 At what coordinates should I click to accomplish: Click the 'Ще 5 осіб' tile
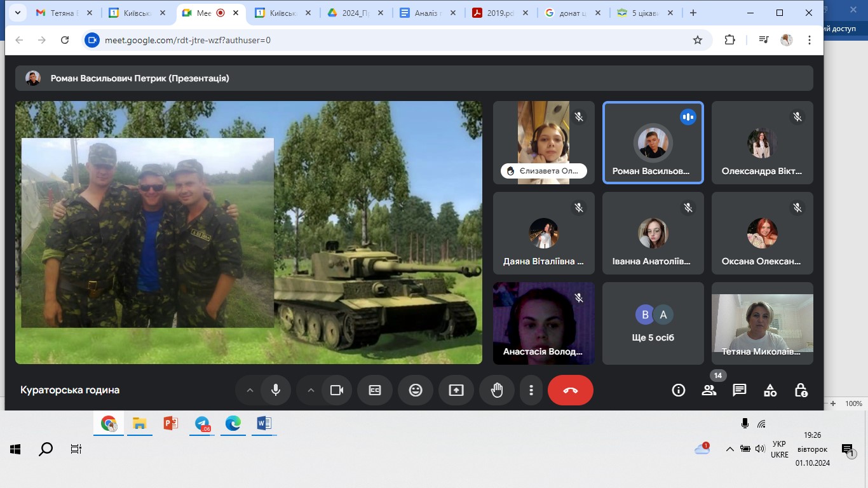[x=653, y=323]
